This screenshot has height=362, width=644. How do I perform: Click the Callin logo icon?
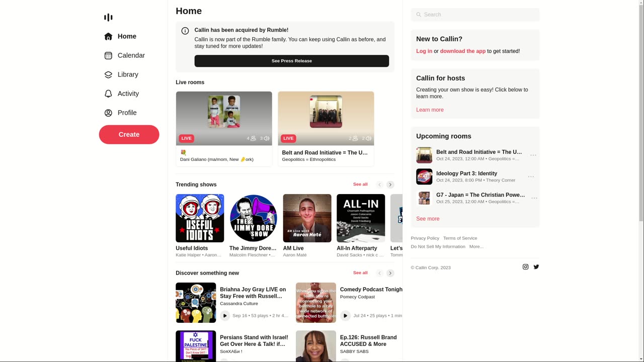[x=108, y=18]
